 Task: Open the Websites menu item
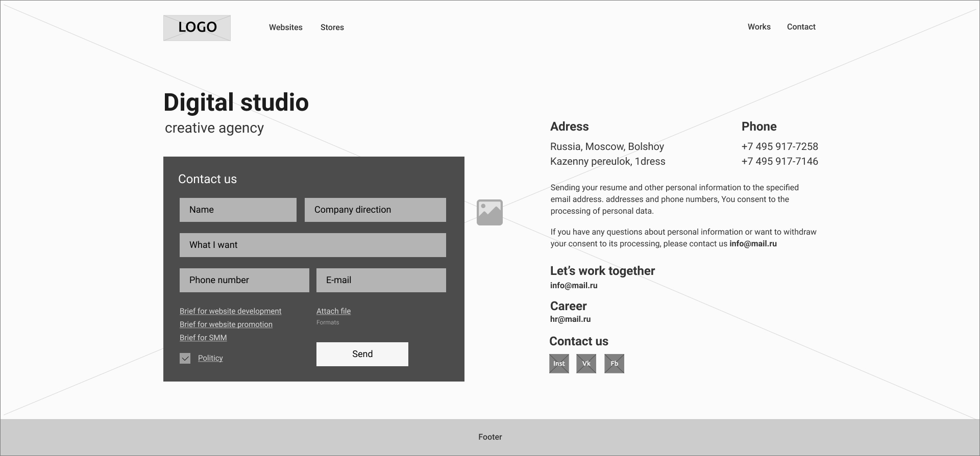(x=286, y=28)
